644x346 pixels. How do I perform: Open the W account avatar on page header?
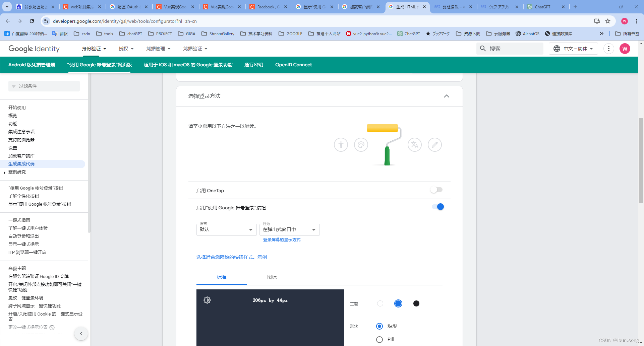click(x=625, y=49)
